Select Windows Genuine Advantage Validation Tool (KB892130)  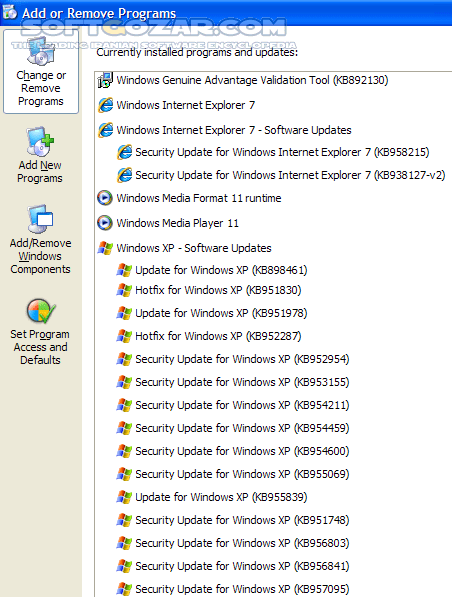(x=252, y=80)
